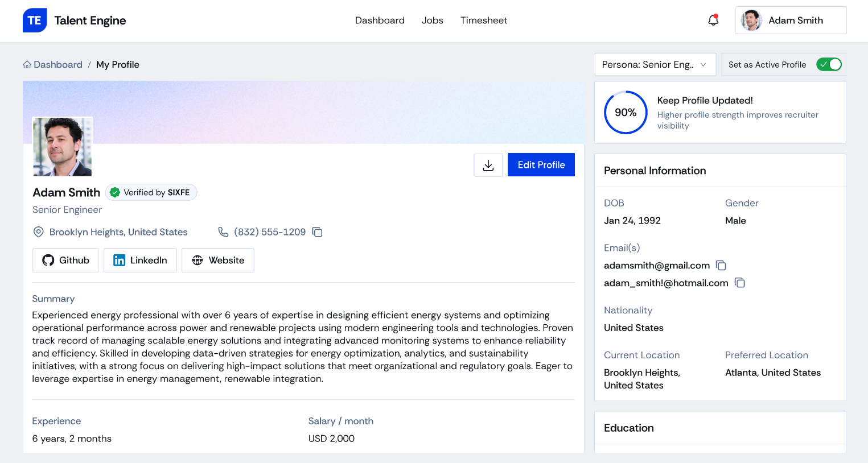Click the header avatar thumbnail

click(751, 20)
